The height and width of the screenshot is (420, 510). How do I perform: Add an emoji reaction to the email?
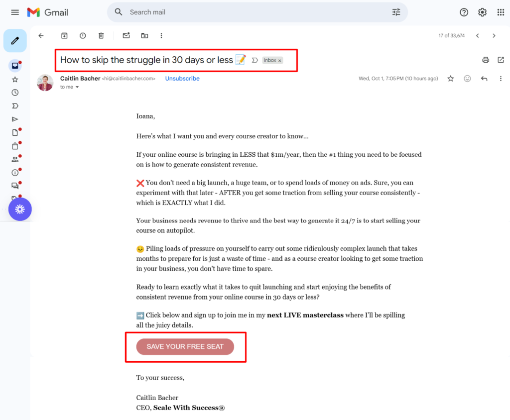click(467, 78)
